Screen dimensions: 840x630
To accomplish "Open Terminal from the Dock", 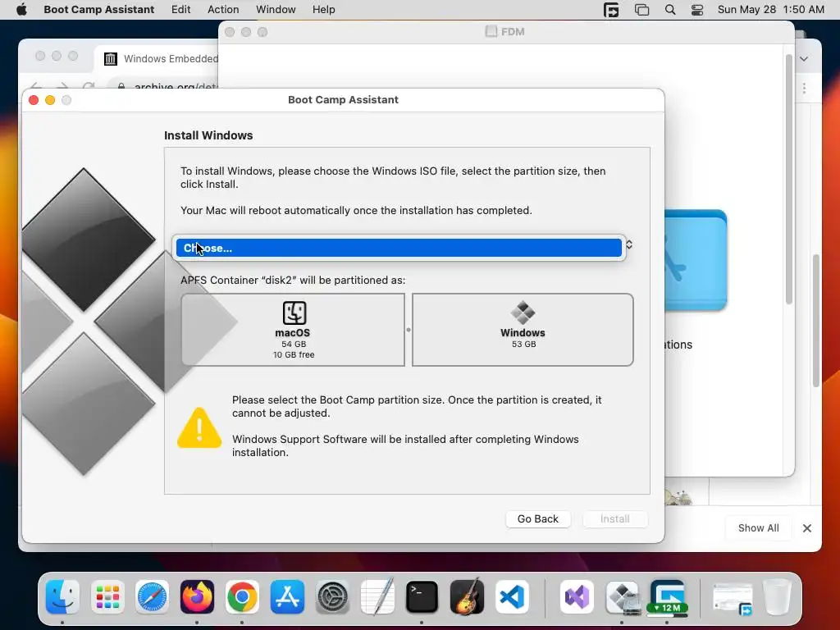I will tap(422, 597).
